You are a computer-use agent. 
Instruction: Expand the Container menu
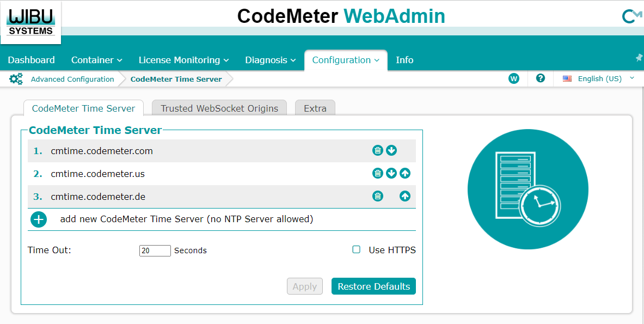(x=96, y=60)
